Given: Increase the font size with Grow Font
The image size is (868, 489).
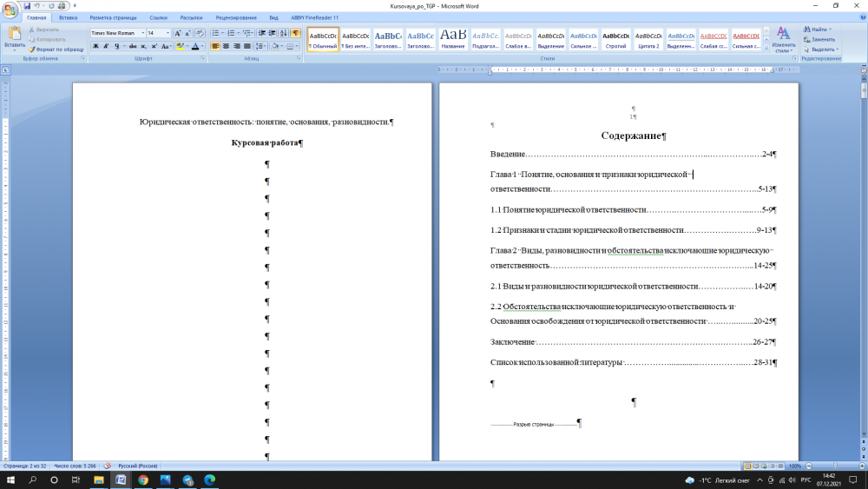Looking at the screenshot, I should pos(179,33).
